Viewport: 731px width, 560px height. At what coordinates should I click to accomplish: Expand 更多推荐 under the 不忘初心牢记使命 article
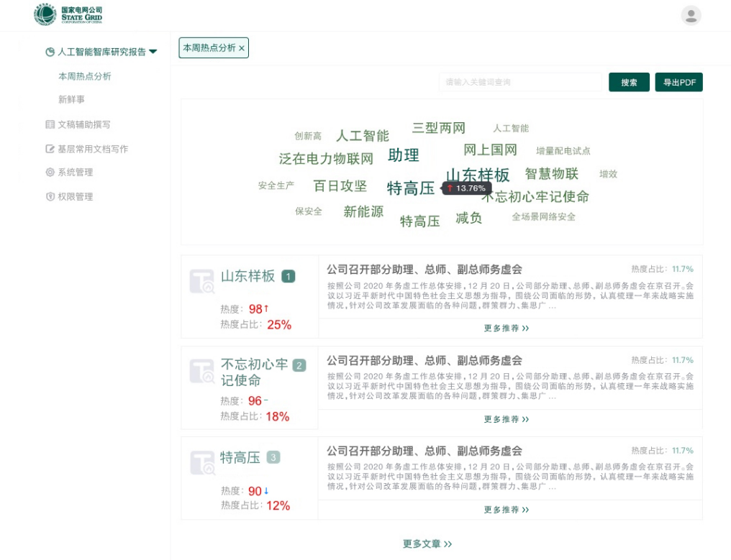coord(506,419)
